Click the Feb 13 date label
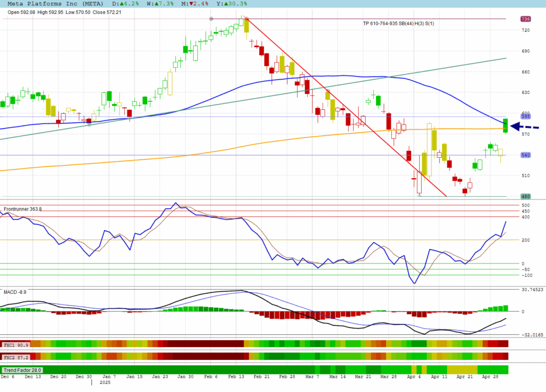 click(x=236, y=377)
